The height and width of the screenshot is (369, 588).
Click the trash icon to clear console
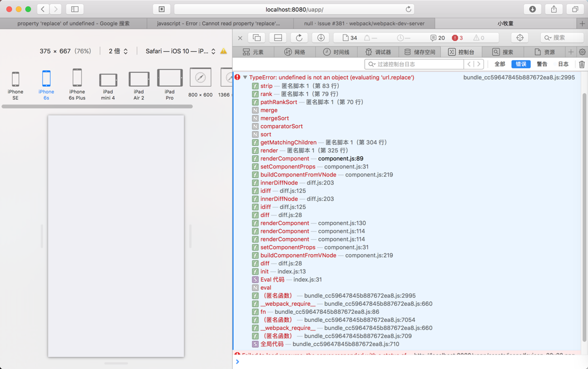[x=581, y=64]
